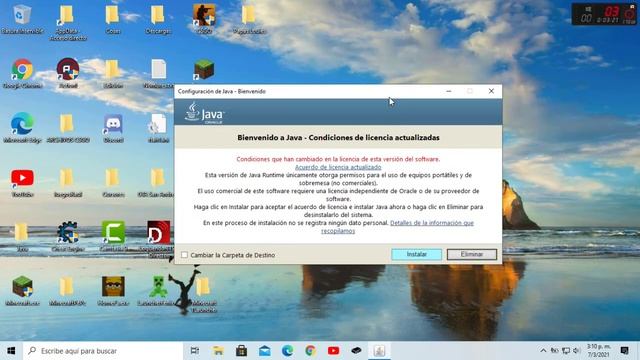Screen dimensions: 640x360
Task: Select the green Creeper desktop icon
Action: pyautogui.click(x=158, y=291)
